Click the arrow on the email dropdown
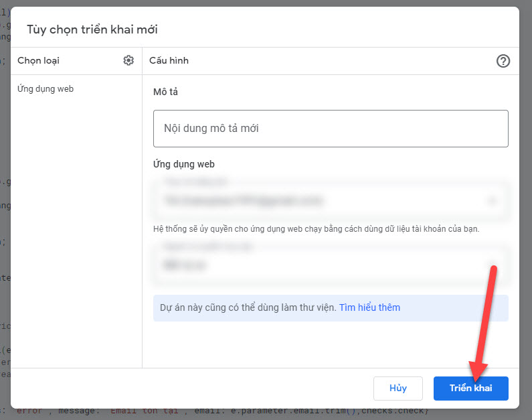 click(493, 200)
